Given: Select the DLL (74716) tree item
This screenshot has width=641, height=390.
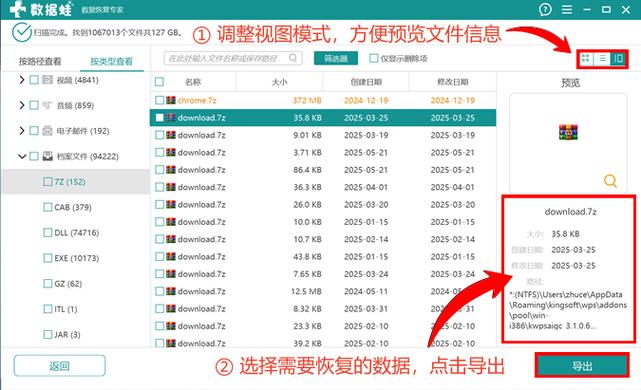Looking at the screenshot, I should [x=76, y=233].
